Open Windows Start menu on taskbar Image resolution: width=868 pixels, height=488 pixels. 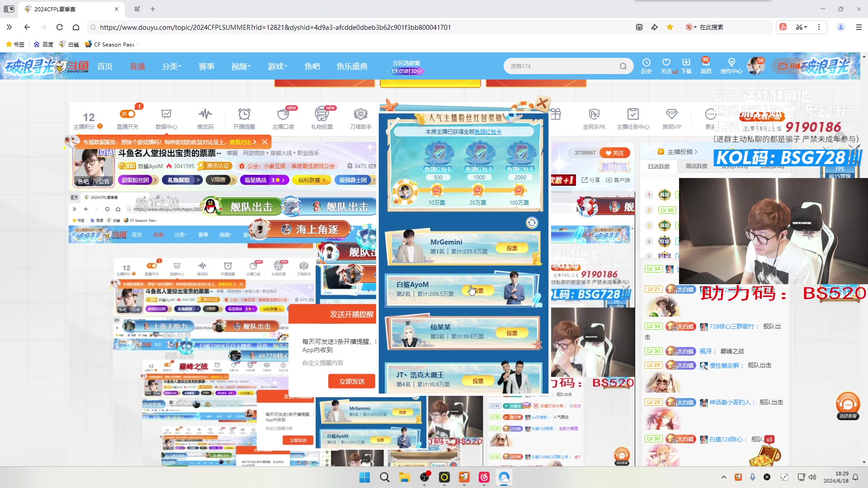(364, 477)
